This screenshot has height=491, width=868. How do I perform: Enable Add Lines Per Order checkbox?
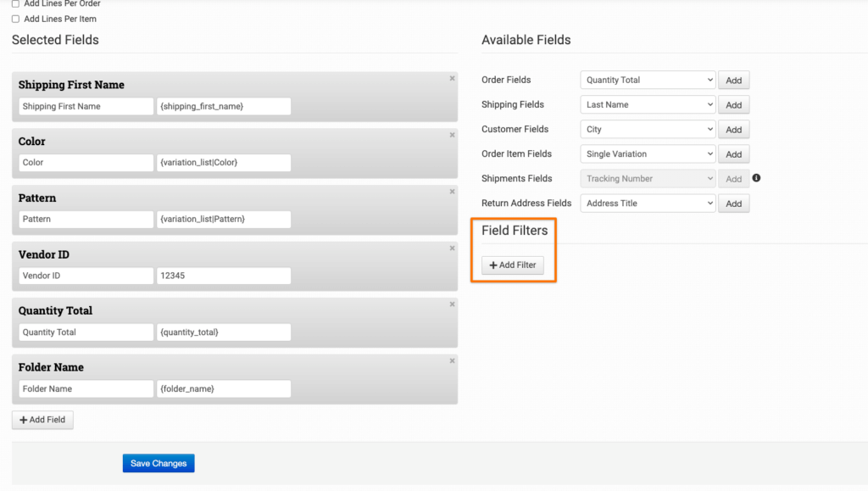[x=15, y=4]
